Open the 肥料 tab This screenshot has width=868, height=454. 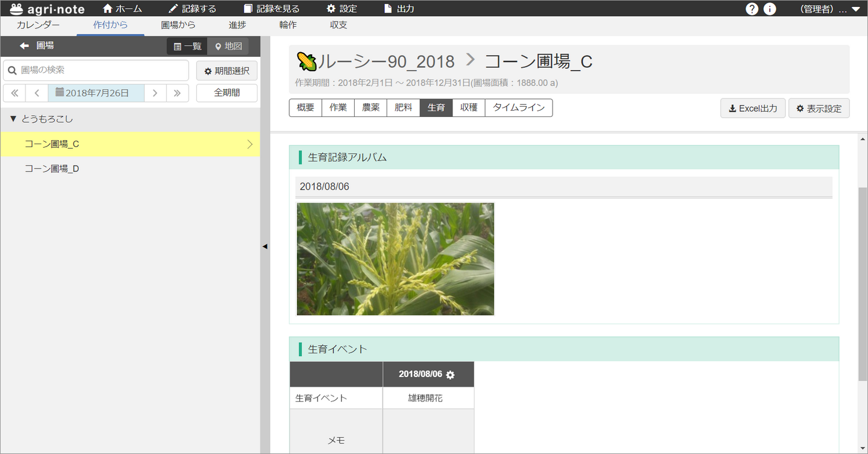tap(403, 108)
